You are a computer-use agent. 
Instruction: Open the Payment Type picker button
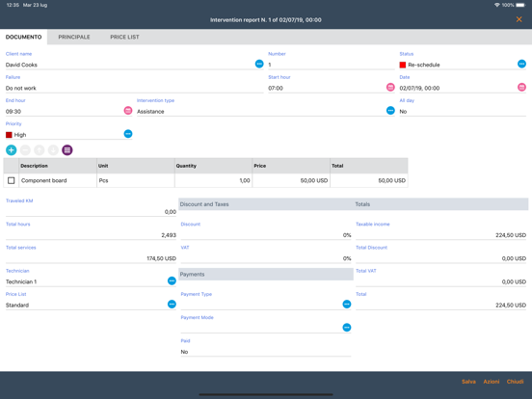346,305
